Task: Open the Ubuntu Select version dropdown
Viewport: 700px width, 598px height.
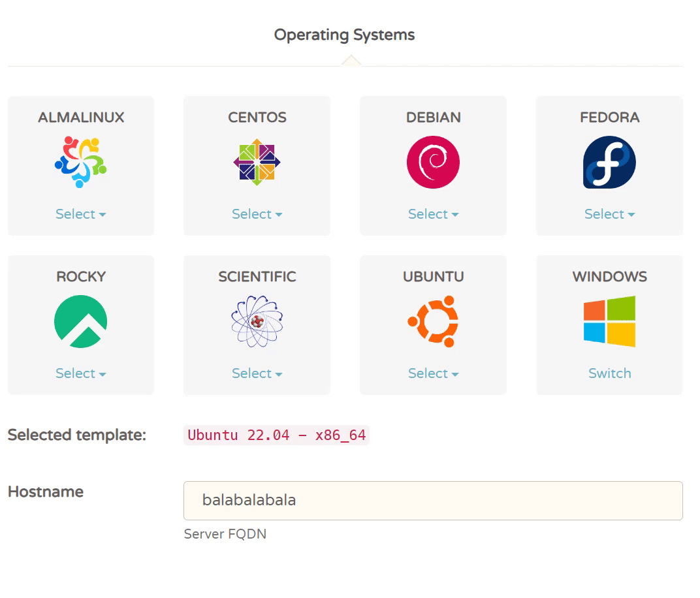Action: (433, 373)
